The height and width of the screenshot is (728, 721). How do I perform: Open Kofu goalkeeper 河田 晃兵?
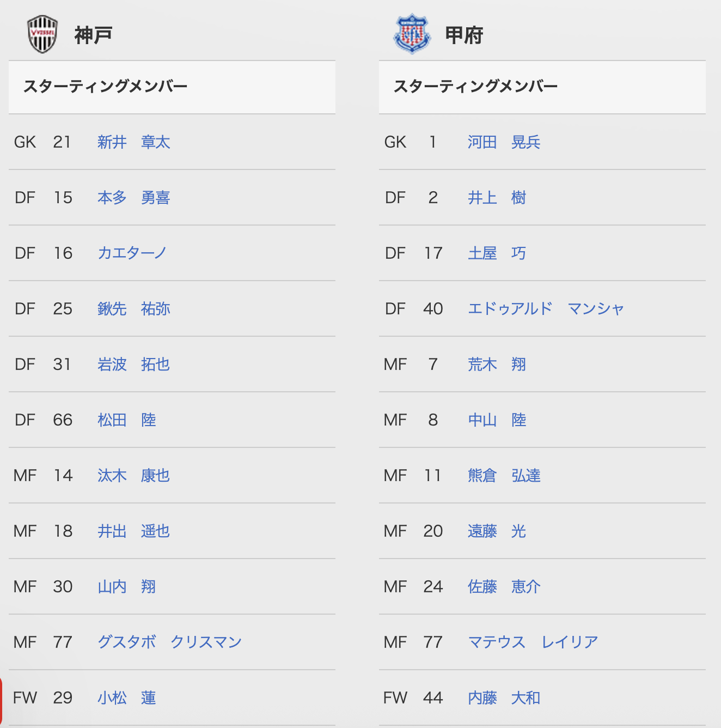point(504,142)
